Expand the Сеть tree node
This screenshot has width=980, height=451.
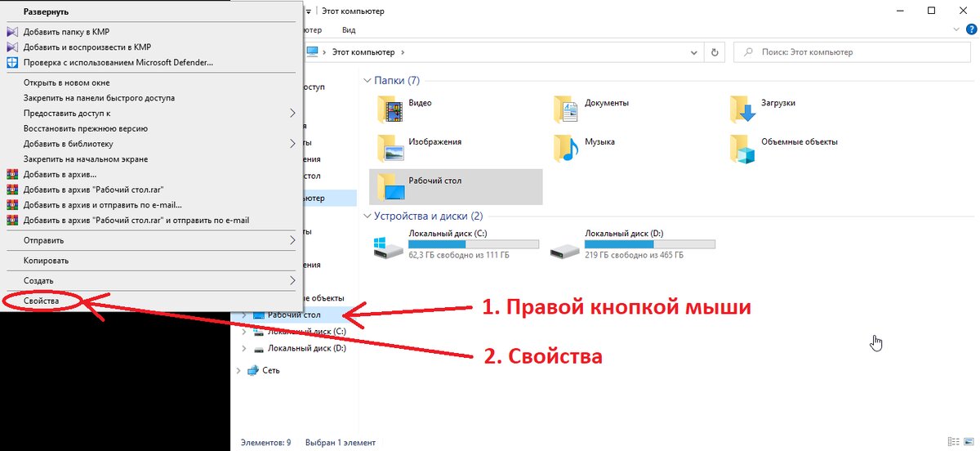pyautogui.click(x=238, y=370)
